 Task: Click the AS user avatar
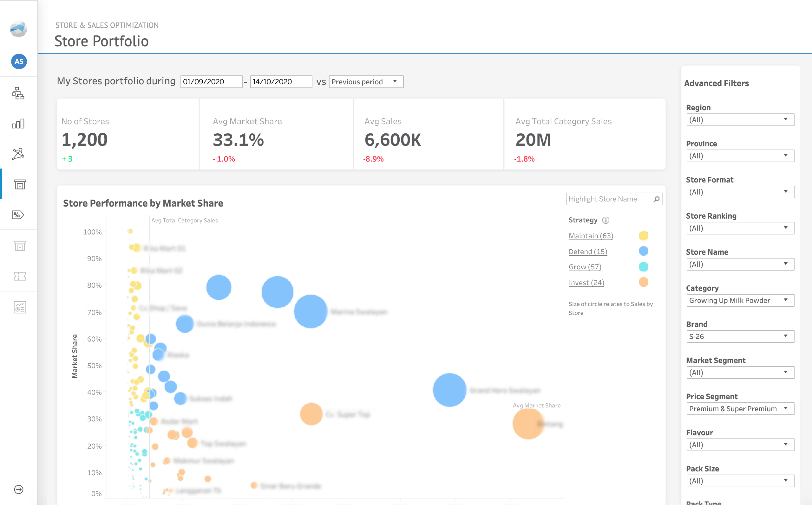tap(19, 61)
